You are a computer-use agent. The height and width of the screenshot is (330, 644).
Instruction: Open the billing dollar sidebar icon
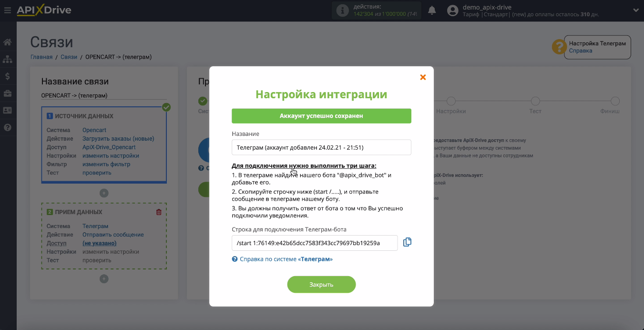(8, 76)
